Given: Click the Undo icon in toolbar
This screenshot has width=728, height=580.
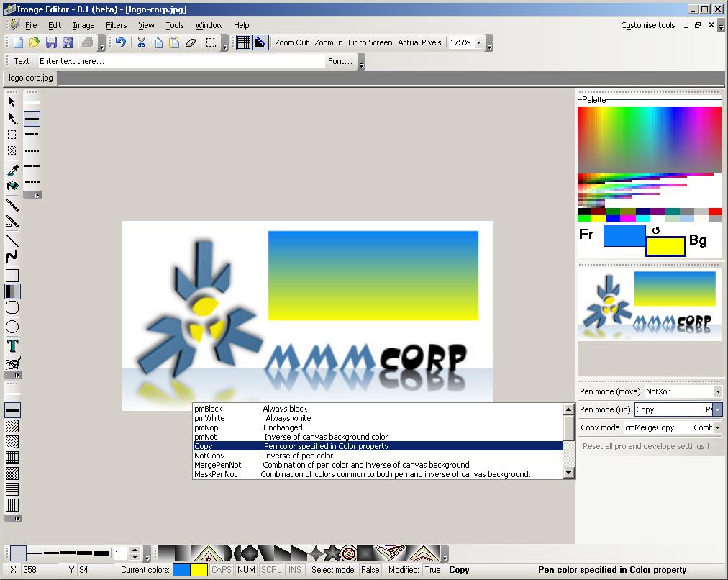Looking at the screenshot, I should (x=121, y=42).
